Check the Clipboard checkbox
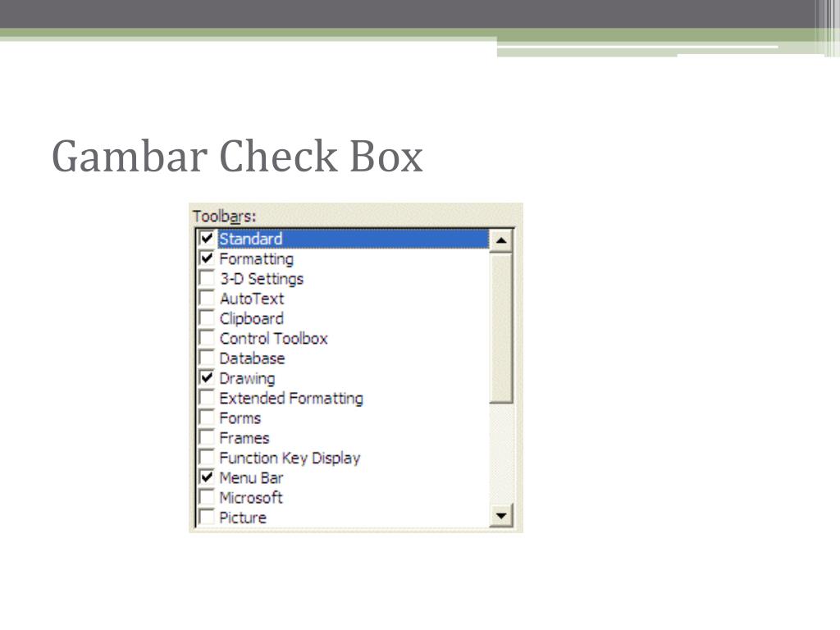Image resolution: width=840 pixels, height=630 pixels. (x=207, y=317)
